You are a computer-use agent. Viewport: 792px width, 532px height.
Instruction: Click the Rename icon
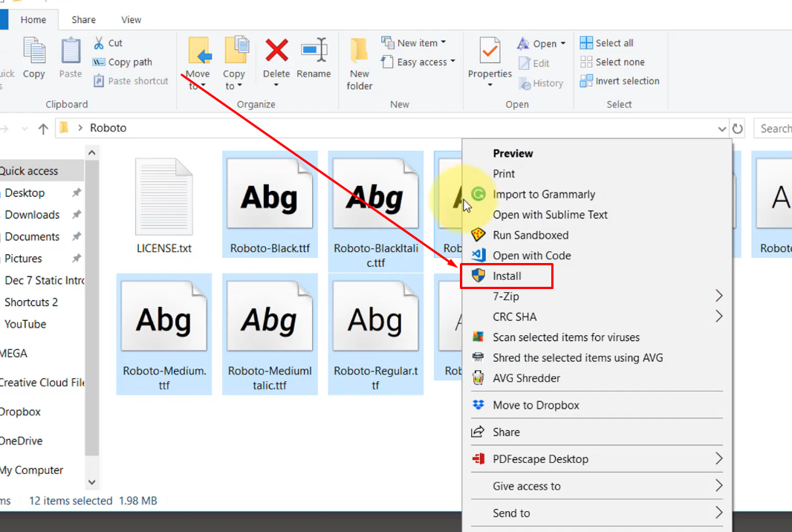point(314,51)
